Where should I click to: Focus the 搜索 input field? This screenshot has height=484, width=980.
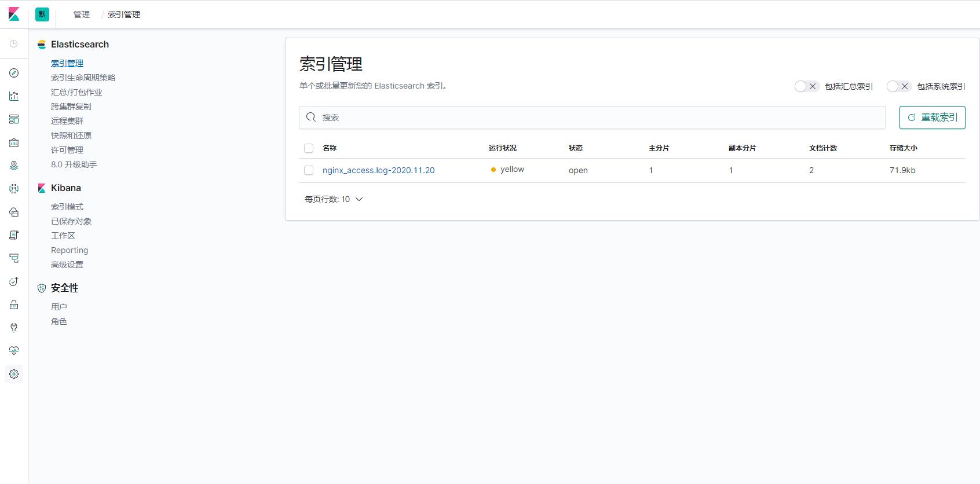(x=593, y=118)
